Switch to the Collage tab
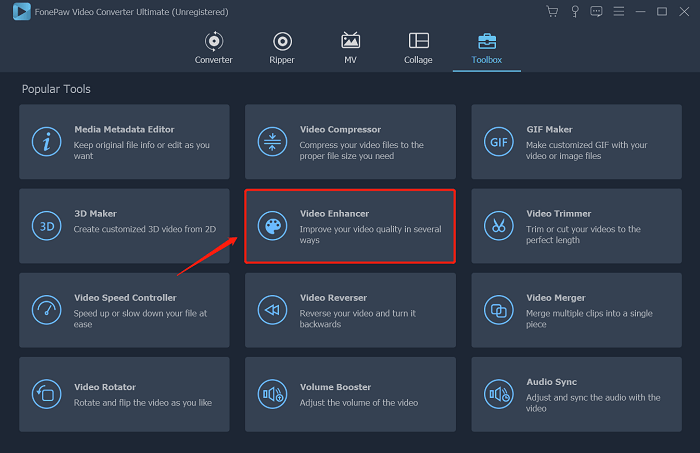The height and width of the screenshot is (453, 700). click(x=418, y=48)
